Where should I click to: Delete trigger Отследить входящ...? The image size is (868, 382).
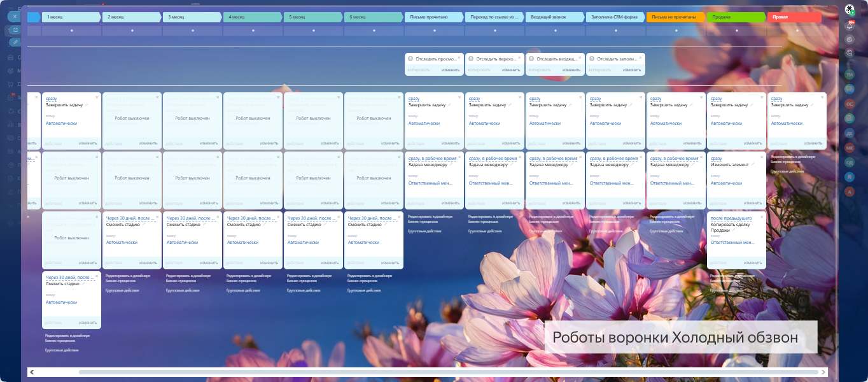coord(580,57)
